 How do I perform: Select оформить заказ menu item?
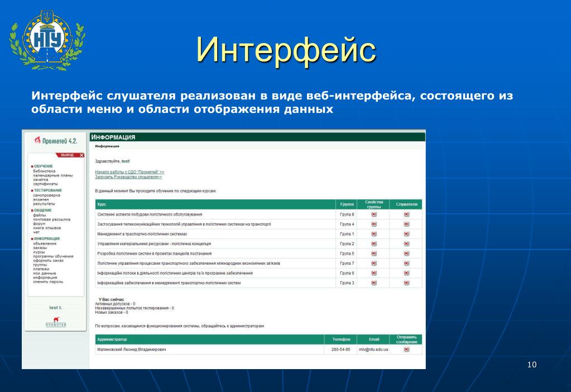pos(48,260)
